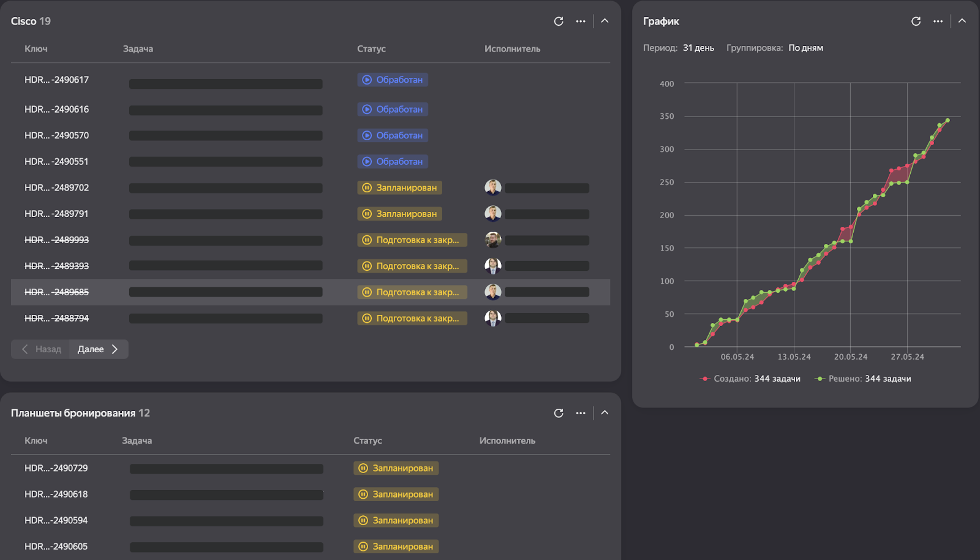Image resolution: width=980 pixels, height=560 pixels.
Task: Change grouping value По дням
Action: pyautogui.click(x=805, y=48)
